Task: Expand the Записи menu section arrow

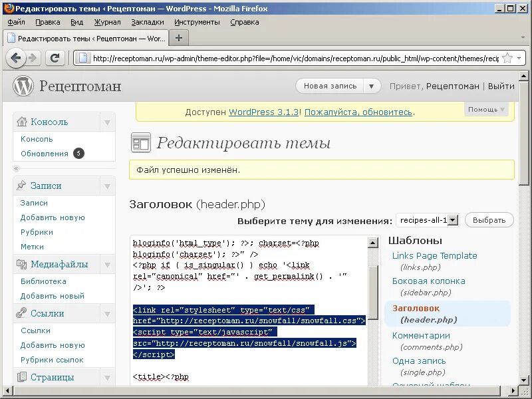Action: pos(108,186)
